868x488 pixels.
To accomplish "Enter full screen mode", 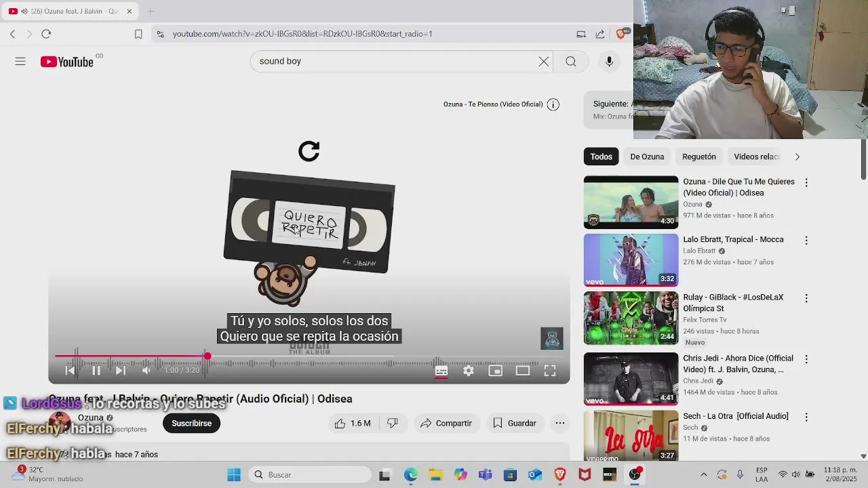I will (x=550, y=371).
